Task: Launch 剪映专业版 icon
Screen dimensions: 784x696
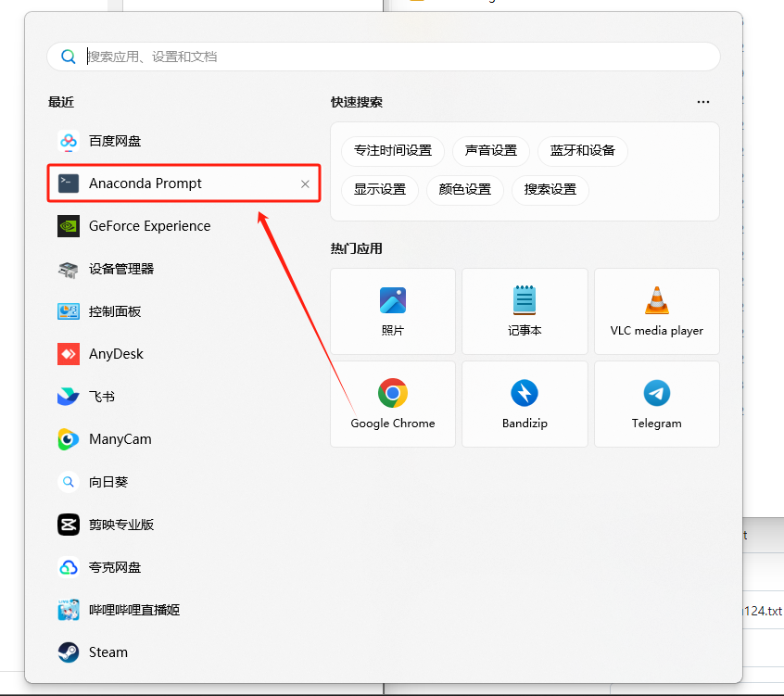Action: click(69, 525)
